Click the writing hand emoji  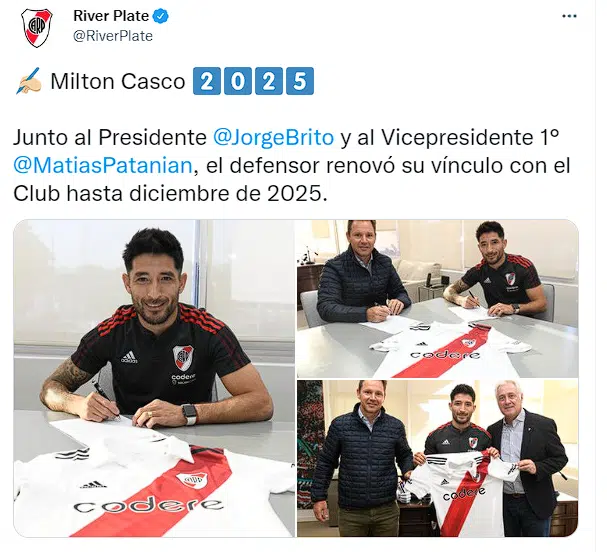click(28, 81)
